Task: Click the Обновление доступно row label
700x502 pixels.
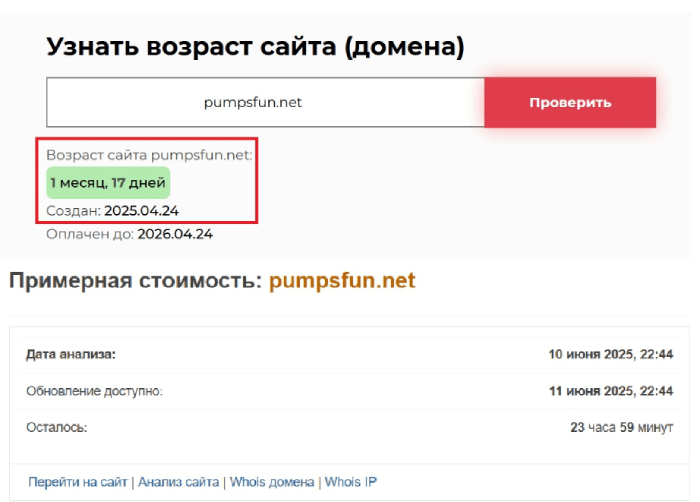Action: 94,391
